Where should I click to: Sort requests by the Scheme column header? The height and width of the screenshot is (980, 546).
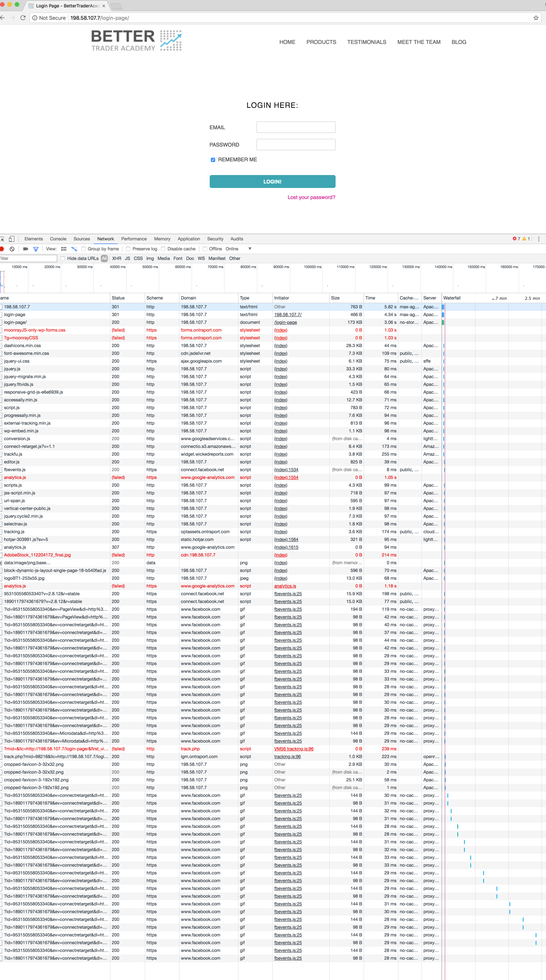[162, 298]
